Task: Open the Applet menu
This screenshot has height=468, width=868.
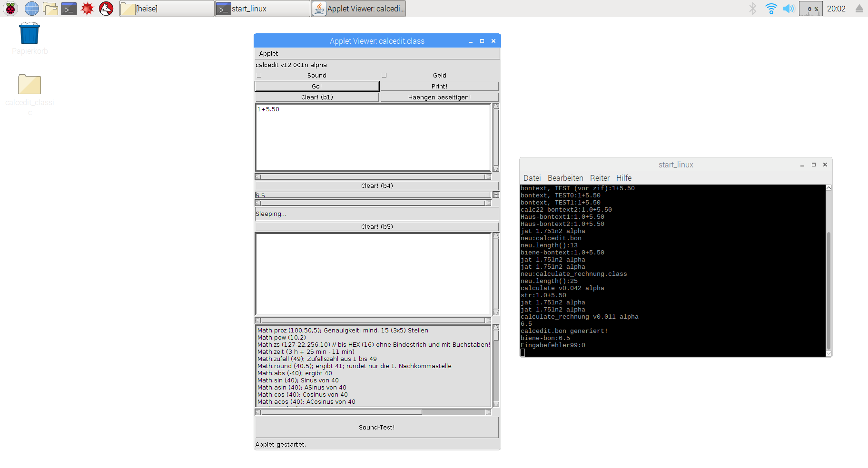Action: click(x=269, y=54)
